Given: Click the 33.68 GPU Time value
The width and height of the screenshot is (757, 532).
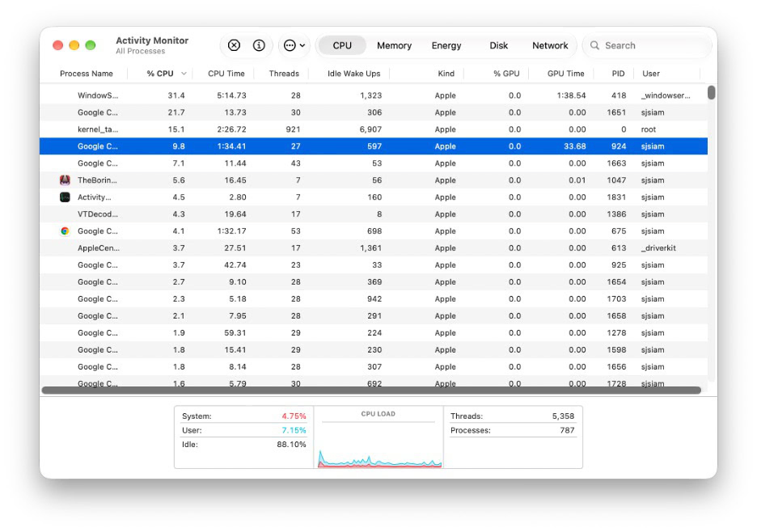Looking at the screenshot, I should (574, 146).
